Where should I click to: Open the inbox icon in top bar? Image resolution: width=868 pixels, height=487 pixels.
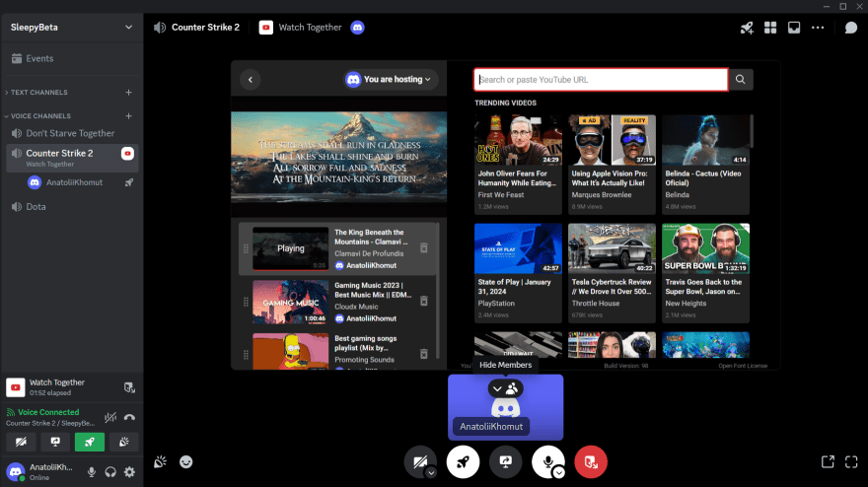(792, 28)
